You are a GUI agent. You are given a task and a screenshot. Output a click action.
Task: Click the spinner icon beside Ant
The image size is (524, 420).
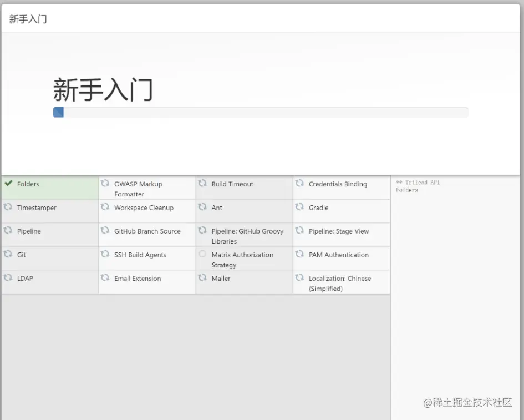tap(202, 206)
